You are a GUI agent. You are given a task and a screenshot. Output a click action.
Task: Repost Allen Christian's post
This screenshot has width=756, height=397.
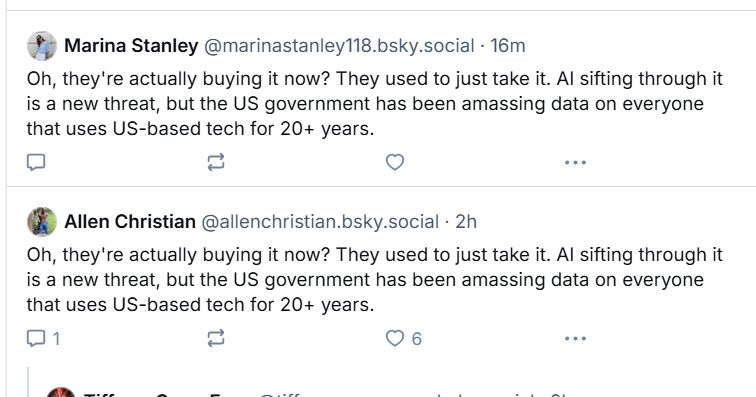(x=216, y=338)
